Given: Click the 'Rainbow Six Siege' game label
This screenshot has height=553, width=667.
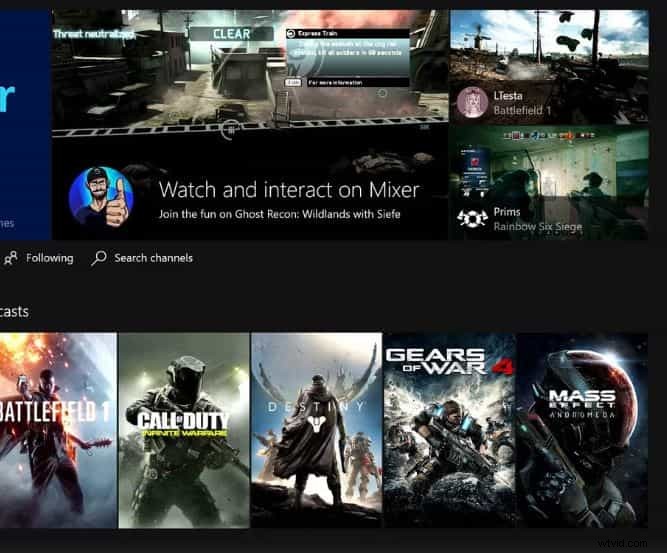Looking at the screenshot, I should pos(538,227).
